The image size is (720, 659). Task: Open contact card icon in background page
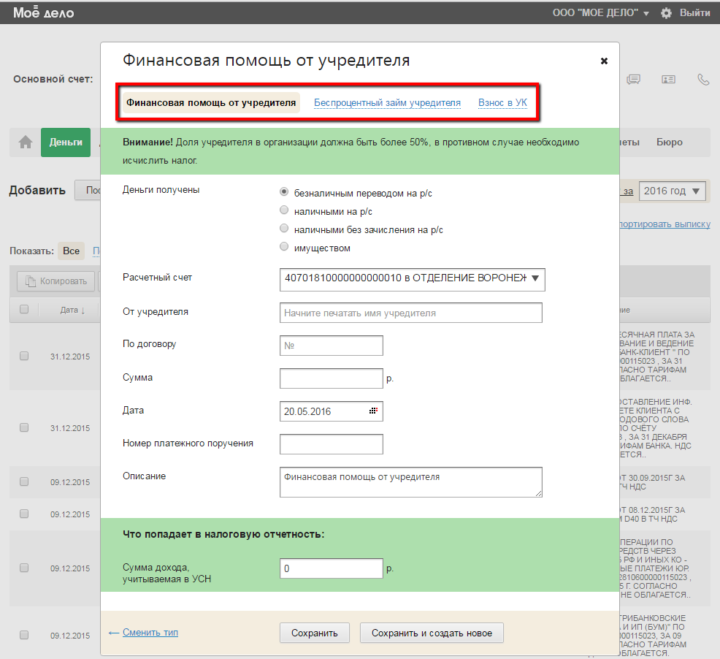pyautogui.click(x=668, y=79)
